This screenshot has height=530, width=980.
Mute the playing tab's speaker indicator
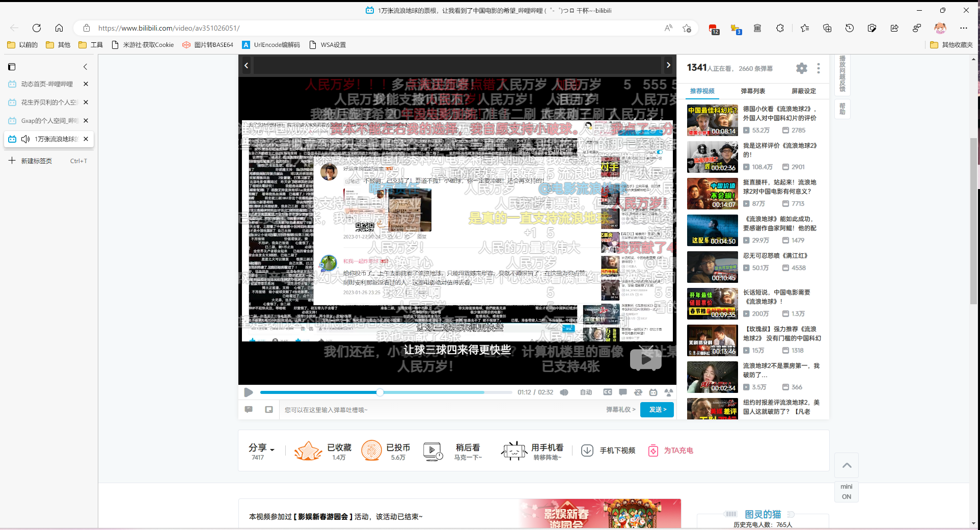(x=25, y=139)
